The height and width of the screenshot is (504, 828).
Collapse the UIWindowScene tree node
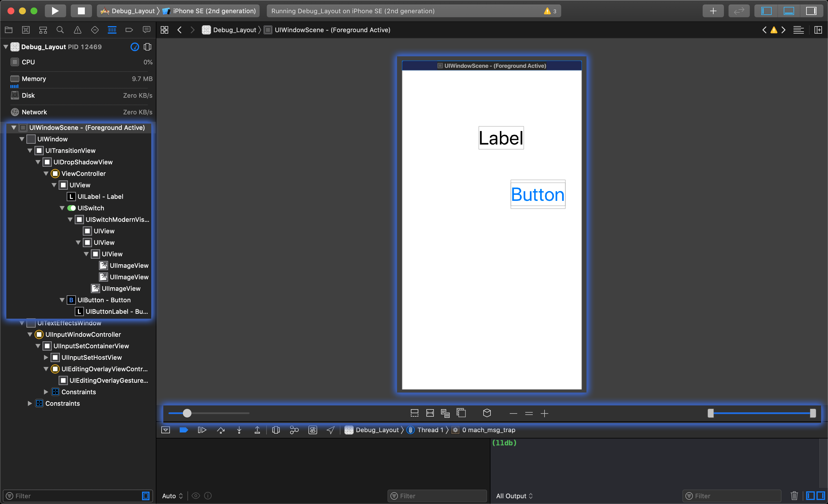[x=14, y=128]
